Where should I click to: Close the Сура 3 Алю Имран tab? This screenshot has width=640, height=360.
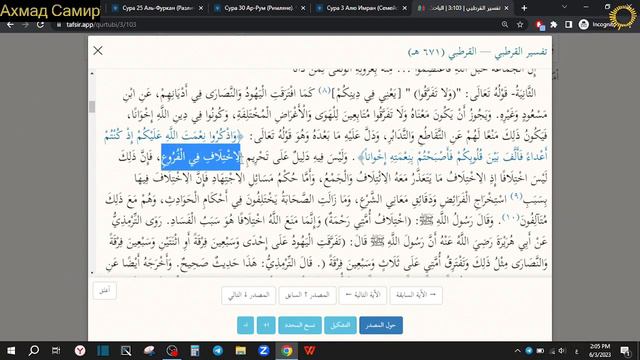coord(404,8)
